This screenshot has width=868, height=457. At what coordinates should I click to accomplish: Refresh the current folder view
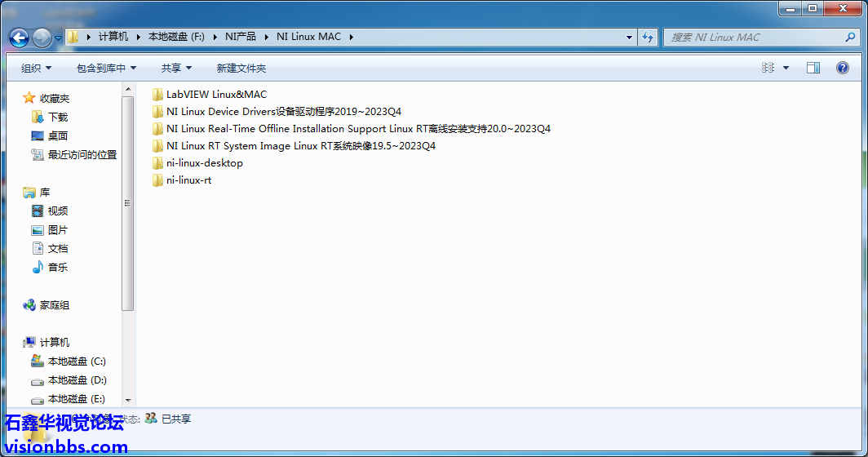pyautogui.click(x=648, y=37)
